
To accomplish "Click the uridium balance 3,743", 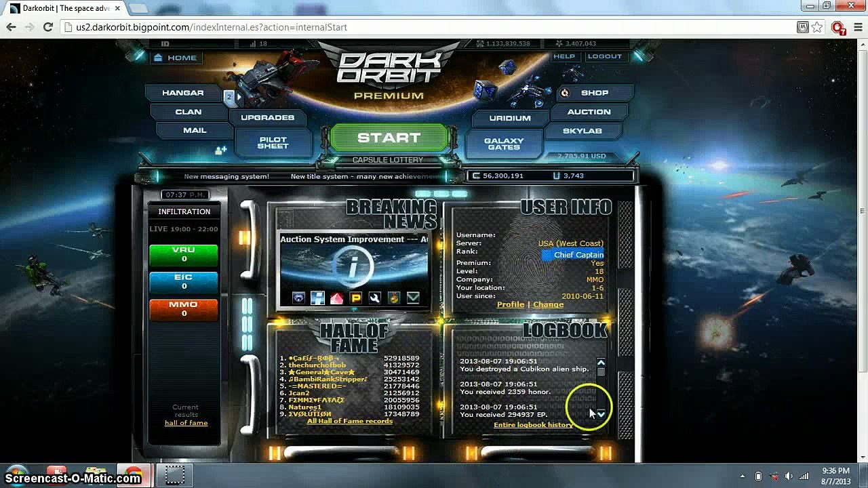I will pyautogui.click(x=573, y=176).
